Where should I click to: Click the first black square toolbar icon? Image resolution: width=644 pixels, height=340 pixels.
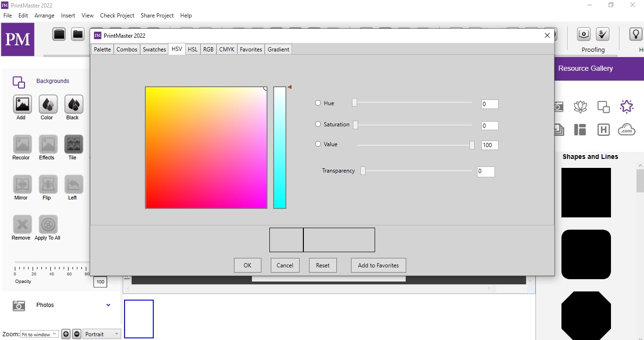(59, 34)
